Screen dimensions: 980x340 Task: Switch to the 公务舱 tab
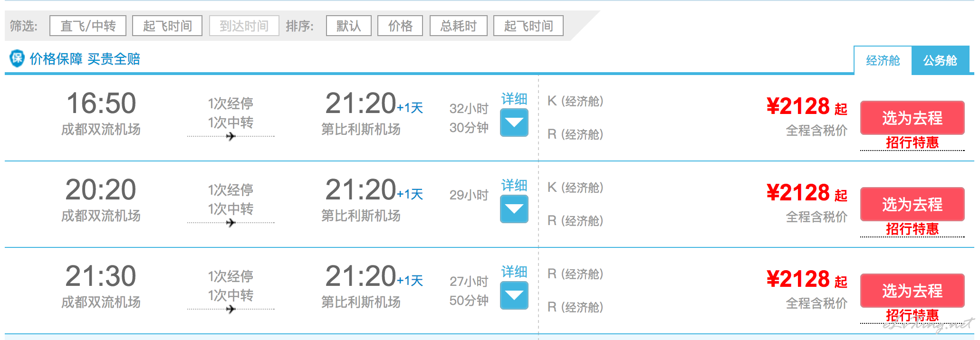pyautogui.click(x=940, y=60)
